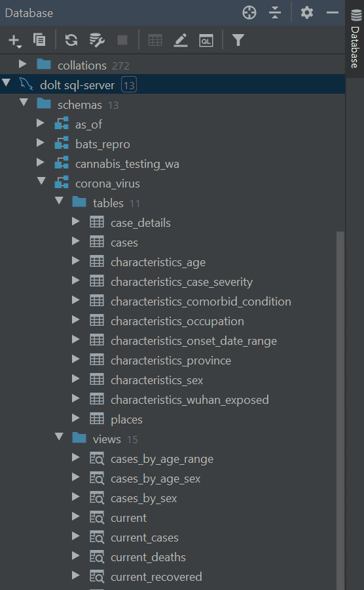Click the Scroll from Editor crosshair icon
The width and height of the screenshot is (364, 590).
click(x=249, y=12)
